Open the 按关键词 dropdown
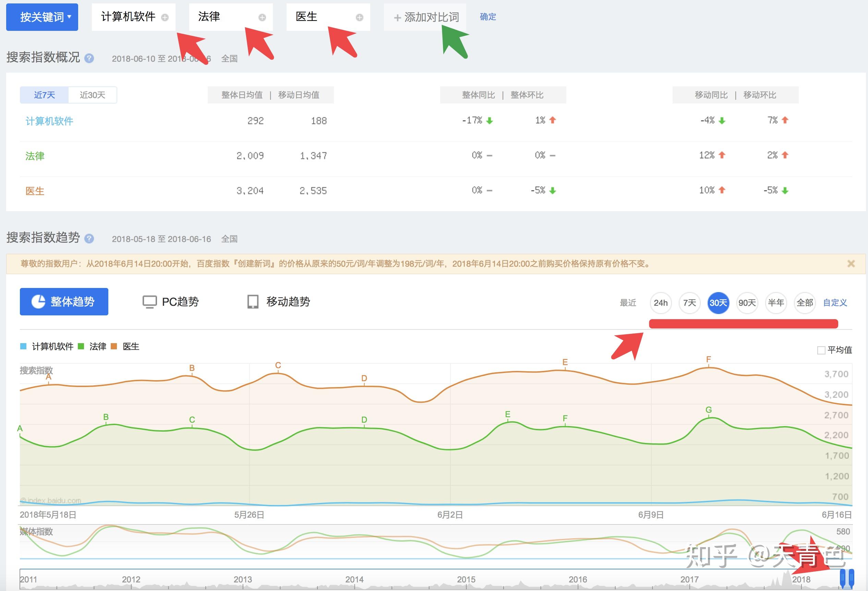868x591 pixels. coord(42,17)
